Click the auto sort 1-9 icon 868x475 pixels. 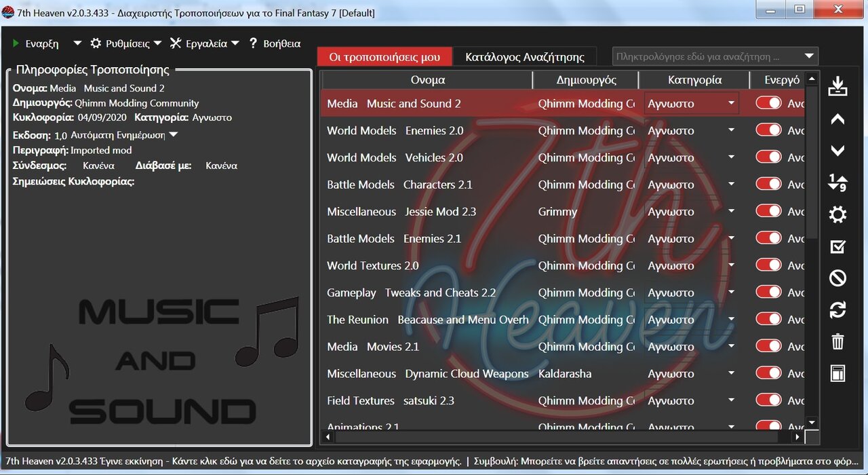pos(837,182)
